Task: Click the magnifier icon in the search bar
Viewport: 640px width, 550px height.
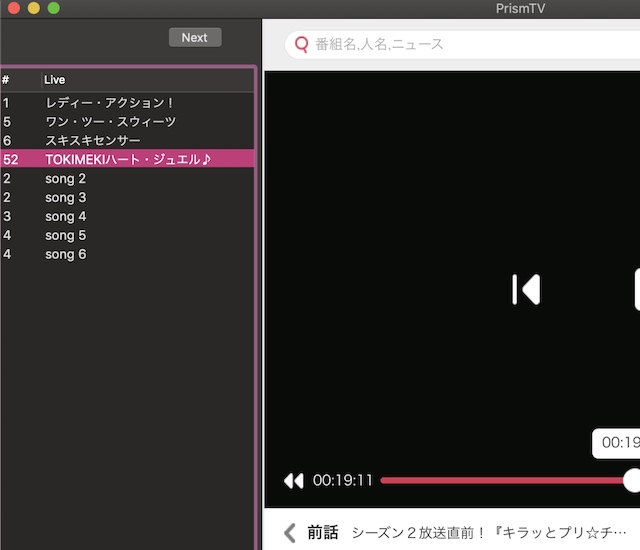Action: (x=301, y=44)
